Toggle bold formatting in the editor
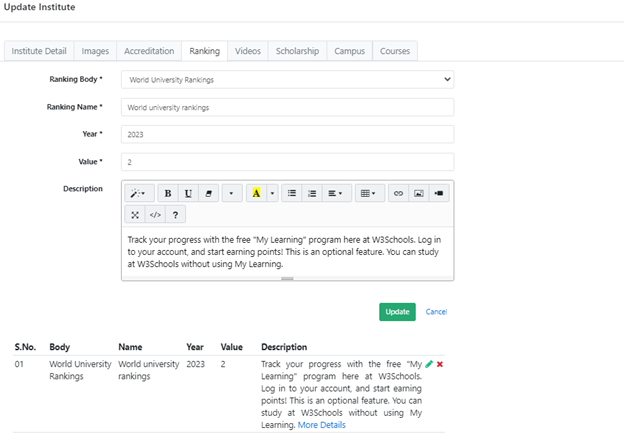 [x=168, y=193]
